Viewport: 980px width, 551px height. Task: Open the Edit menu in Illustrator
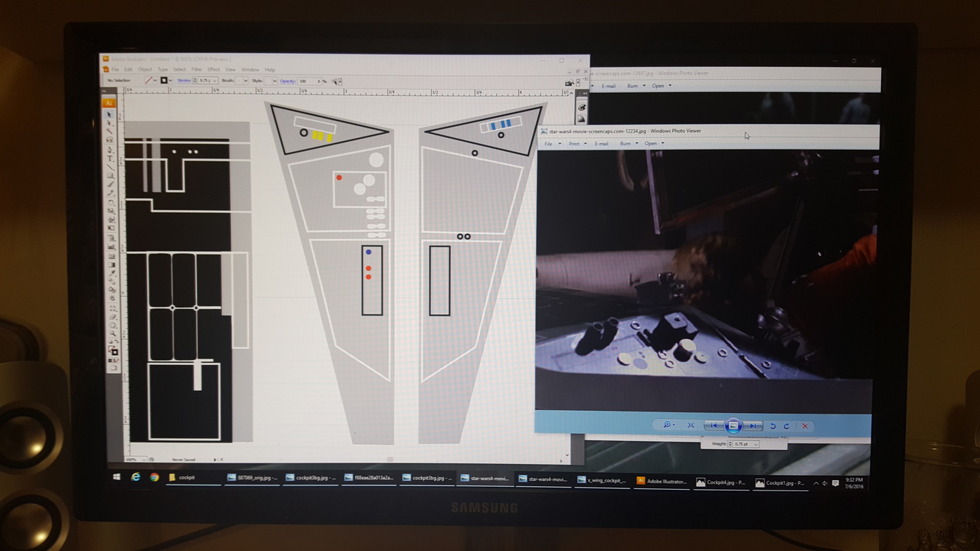128,69
